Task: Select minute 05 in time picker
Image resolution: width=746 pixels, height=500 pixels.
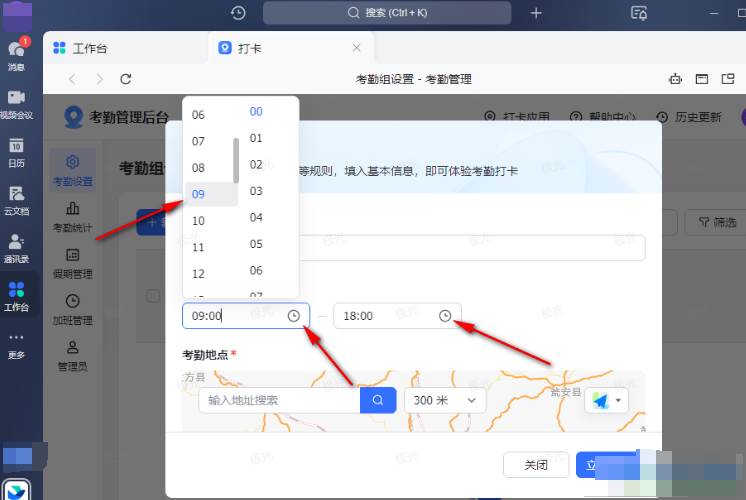Action: 256,244
